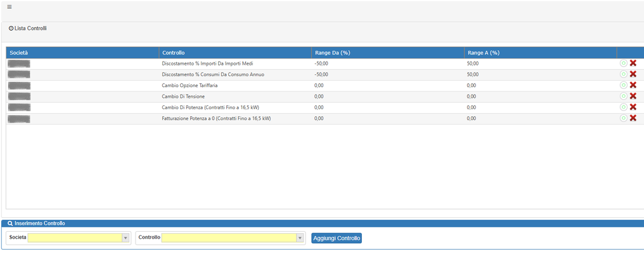
Task: Delete the Cambio Di Tensione row
Action: tap(633, 97)
